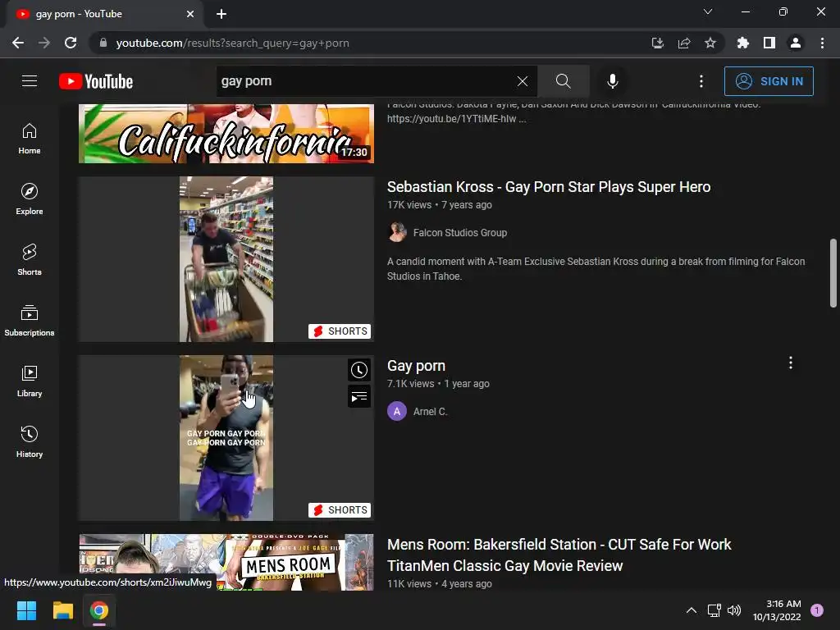Clear the search box with X
The width and height of the screenshot is (840, 630).
pos(523,81)
